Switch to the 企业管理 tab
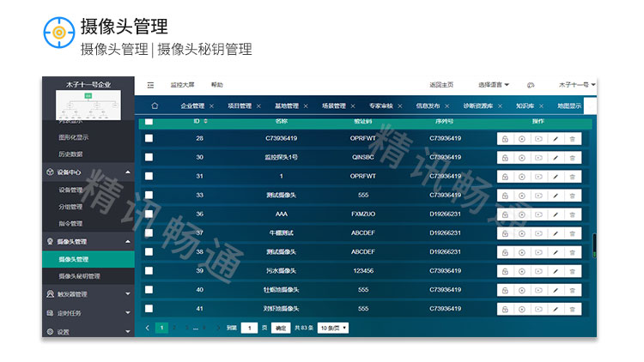Image resolution: width=644 pixels, height=362 pixels. tap(192, 106)
